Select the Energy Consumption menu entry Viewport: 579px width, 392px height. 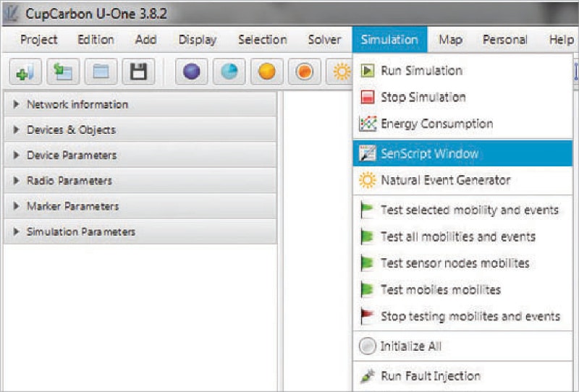pyautogui.click(x=462, y=124)
